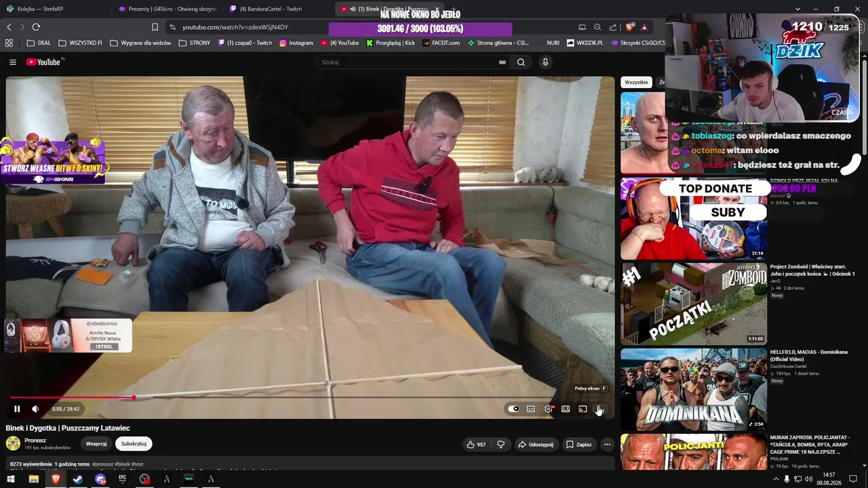Share video via Udostępnij button
The width and height of the screenshot is (868, 488).
[536, 445]
